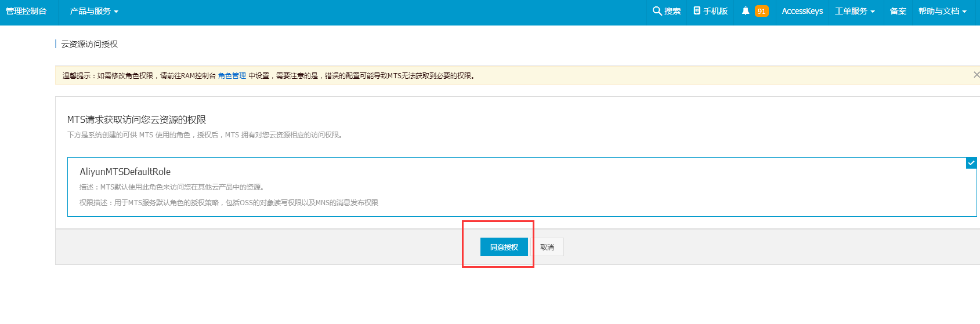Click the MTS请求获取访问您云资源的权限 heading
The width and height of the screenshot is (980, 324).
(136, 120)
